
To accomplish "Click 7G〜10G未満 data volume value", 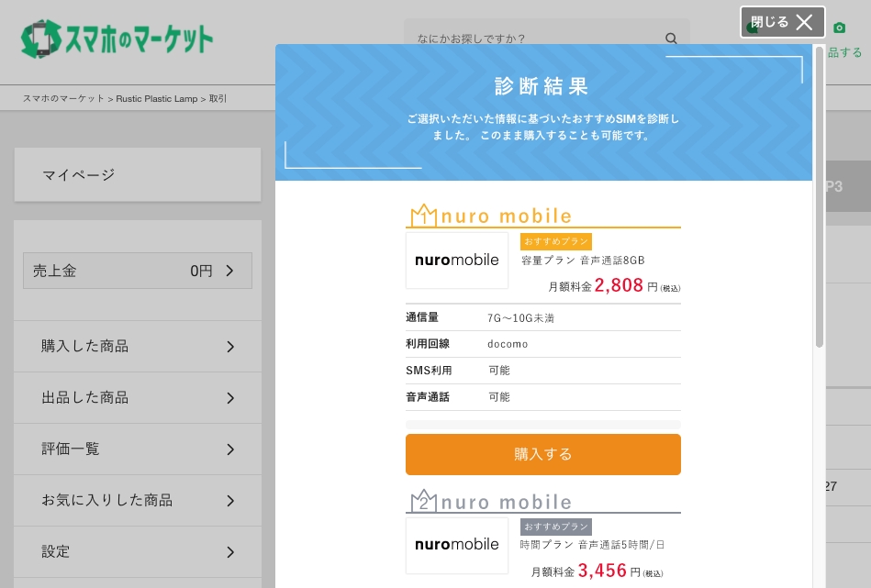I will coord(520,317).
